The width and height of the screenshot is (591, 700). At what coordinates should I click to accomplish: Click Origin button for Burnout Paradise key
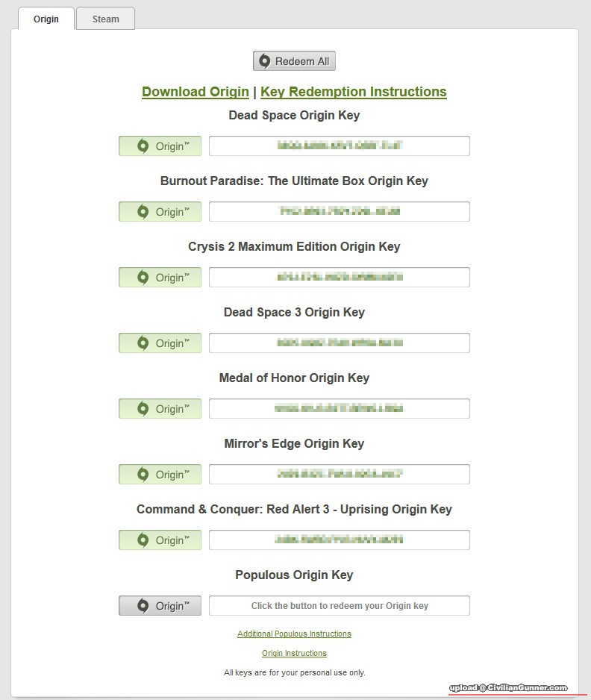tap(160, 212)
